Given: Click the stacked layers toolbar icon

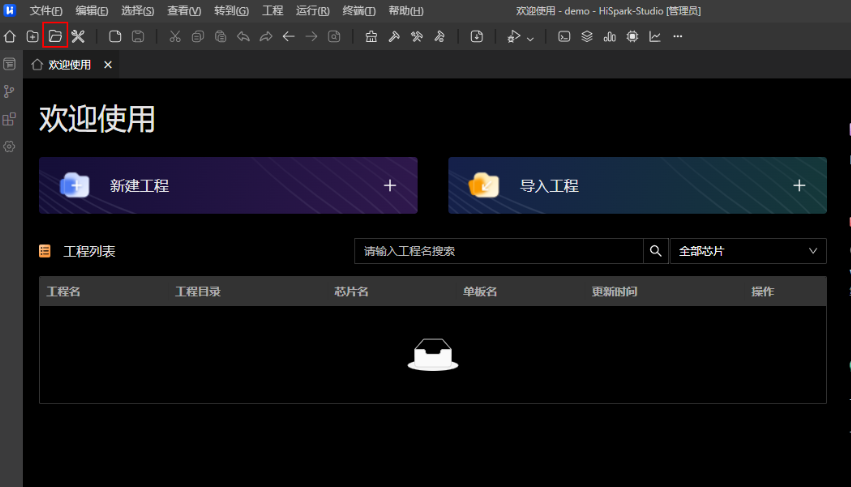Looking at the screenshot, I should (587, 37).
